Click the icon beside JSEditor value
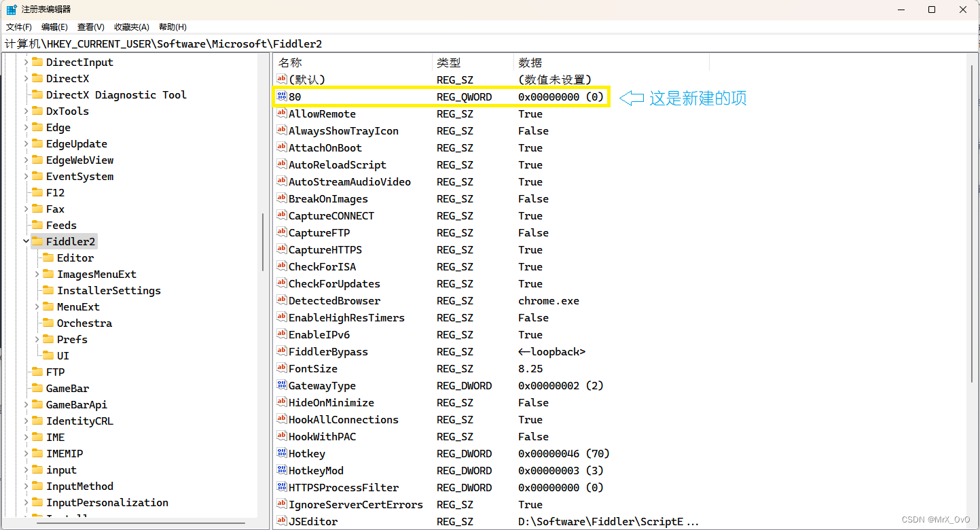The width and height of the screenshot is (980, 530). coord(282,521)
